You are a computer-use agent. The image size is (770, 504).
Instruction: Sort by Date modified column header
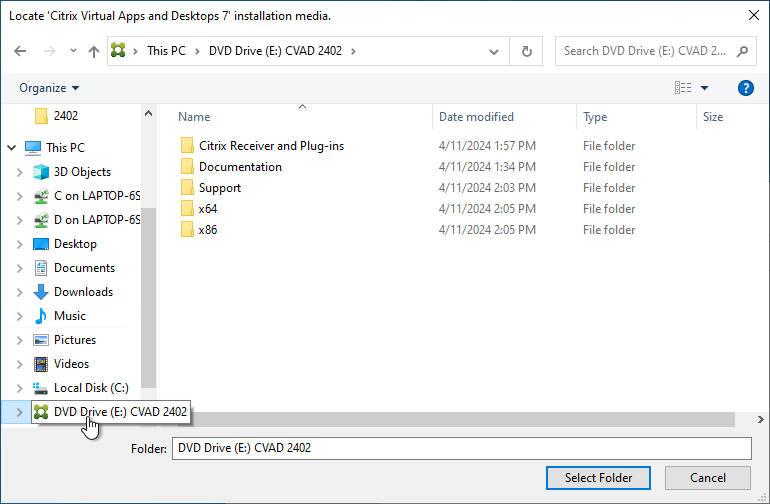click(x=476, y=117)
